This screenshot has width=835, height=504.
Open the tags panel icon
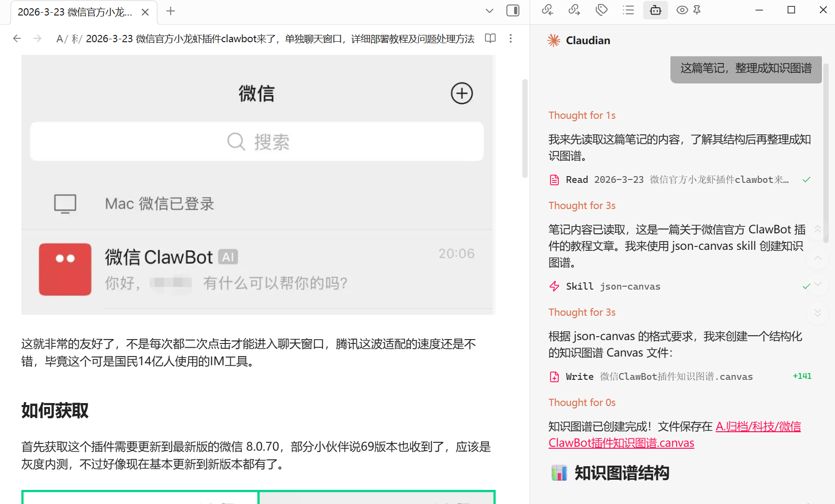coord(601,10)
